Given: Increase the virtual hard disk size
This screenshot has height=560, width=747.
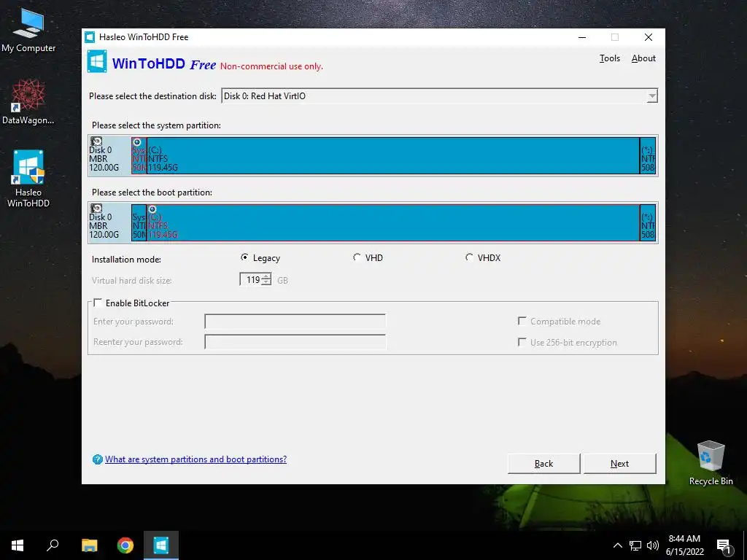Looking at the screenshot, I should click(266, 276).
